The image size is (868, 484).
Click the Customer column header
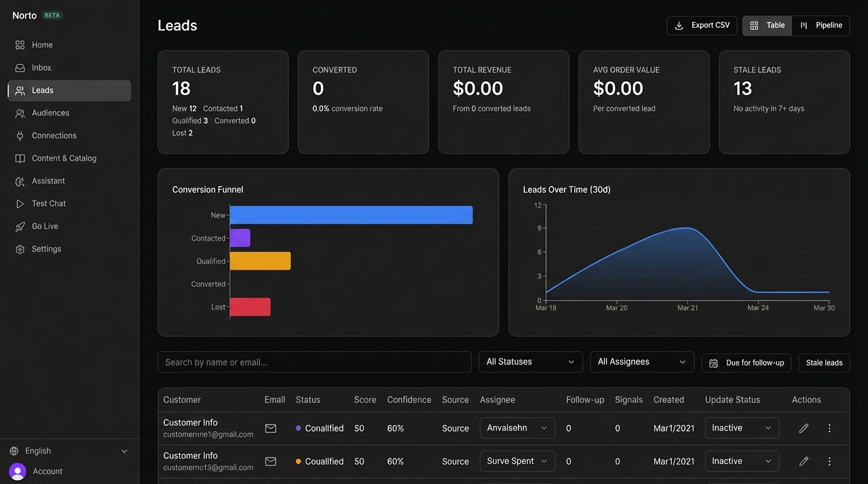(x=182, y=400)
